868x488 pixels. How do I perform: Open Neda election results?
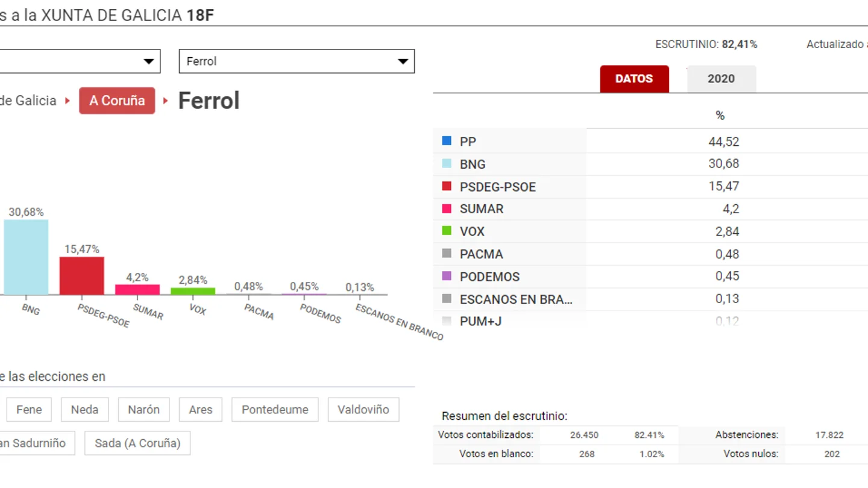tap(84, 410)
